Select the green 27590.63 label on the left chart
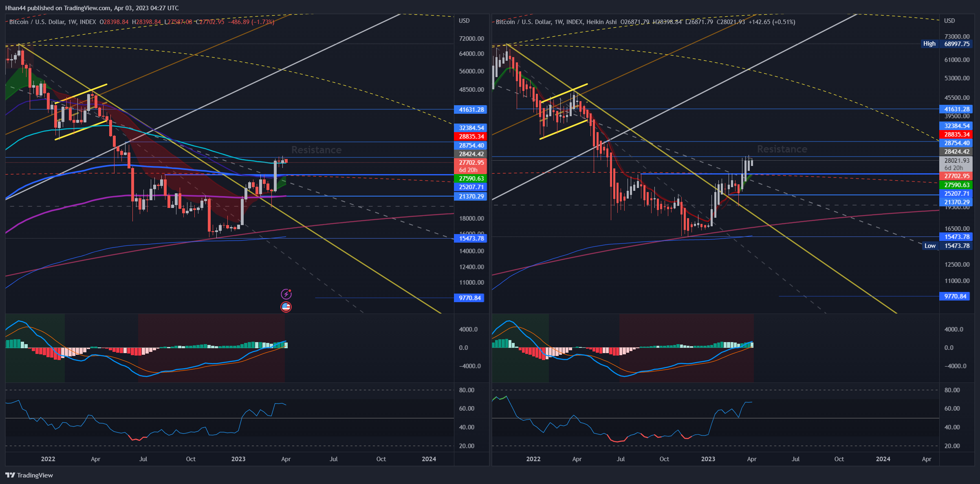 pos(471,178)
